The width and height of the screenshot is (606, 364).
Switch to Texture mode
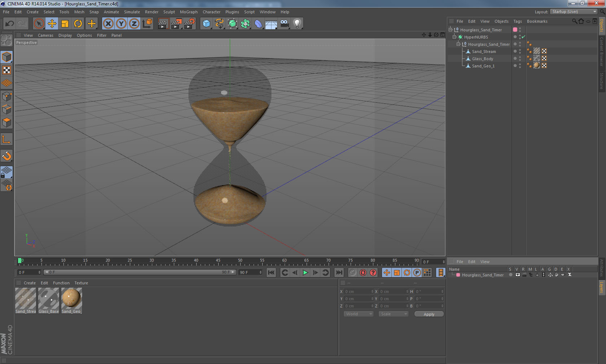coord(7,70)
